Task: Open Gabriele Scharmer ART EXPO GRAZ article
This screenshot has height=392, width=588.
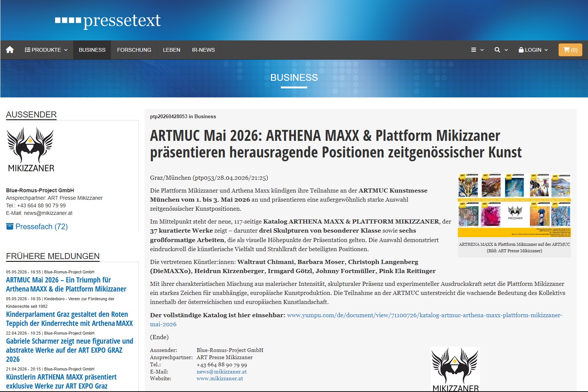Action: click(69, 350)
